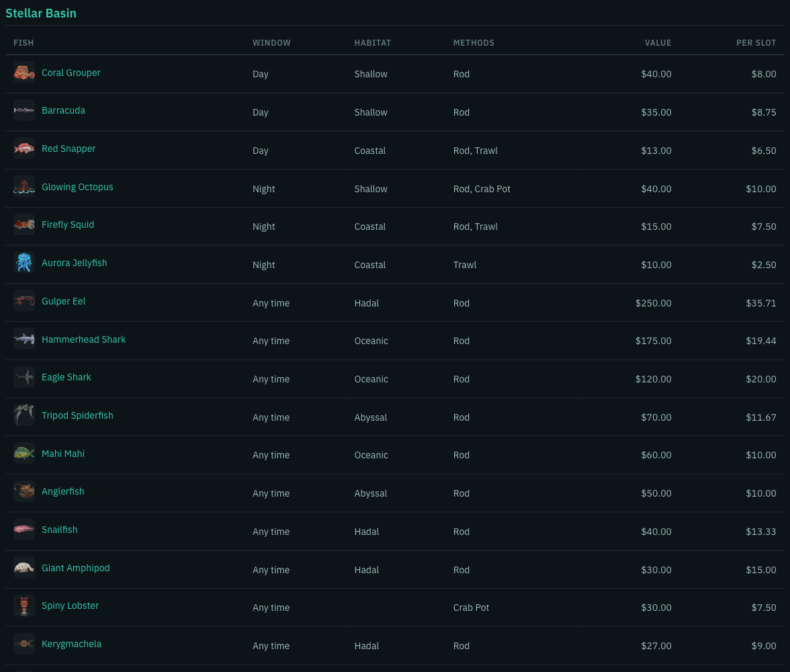Open the Glowing Octopus link
The height and width of the screenshot is (672, 790).
(x=77, y=187)
